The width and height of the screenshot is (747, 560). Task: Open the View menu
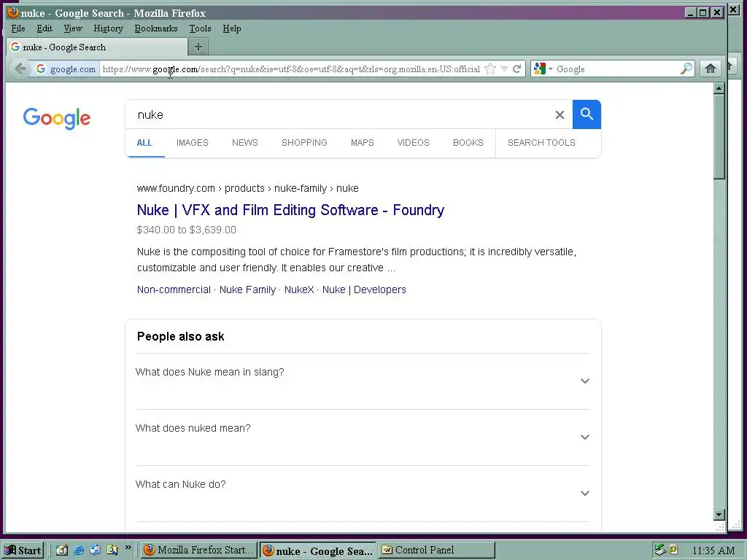click(73, 28)
